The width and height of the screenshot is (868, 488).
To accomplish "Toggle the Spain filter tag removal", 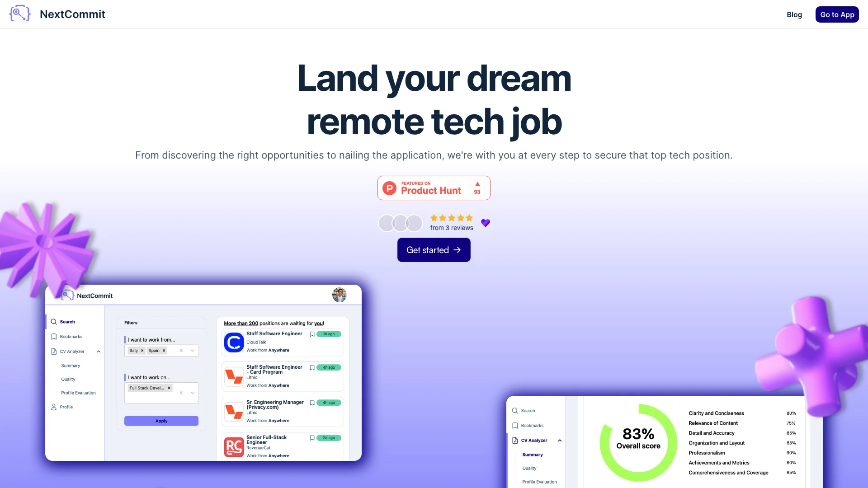I will (x=164, y=350).
